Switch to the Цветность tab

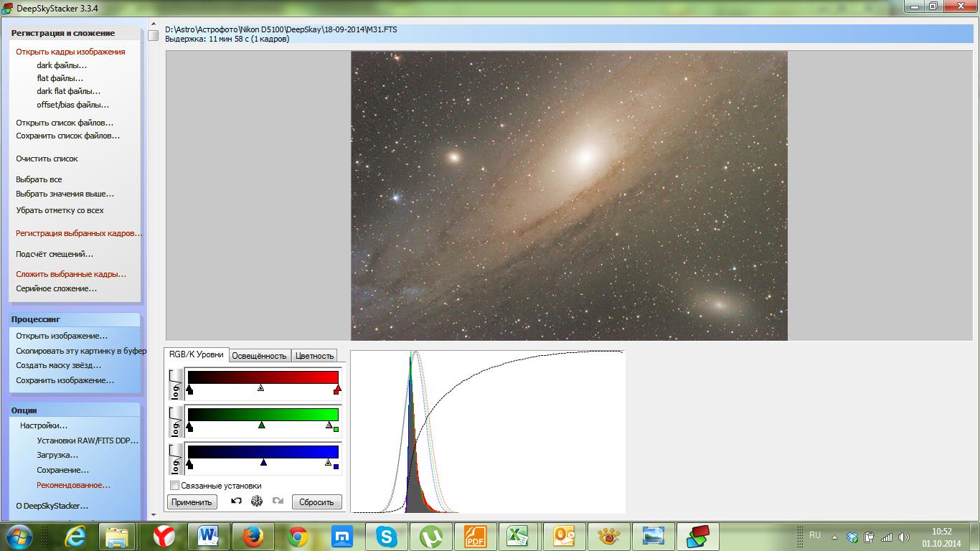click(314, 356)
